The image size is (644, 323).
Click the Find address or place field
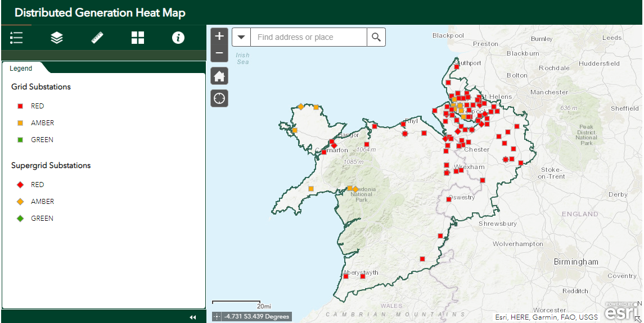click(308, 37)
